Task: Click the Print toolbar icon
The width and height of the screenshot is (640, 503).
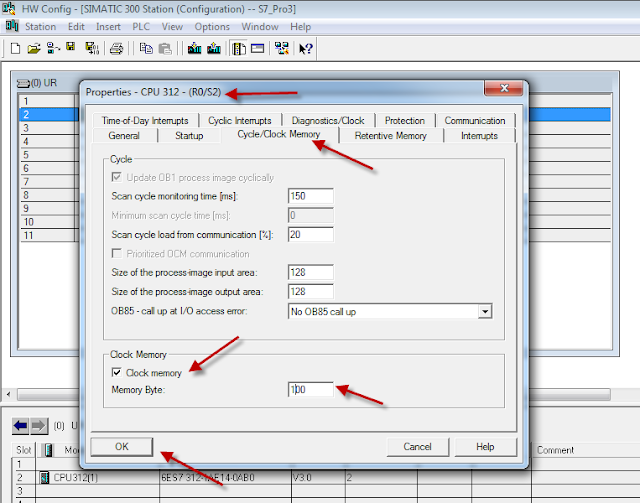Action: click(116, 49)
